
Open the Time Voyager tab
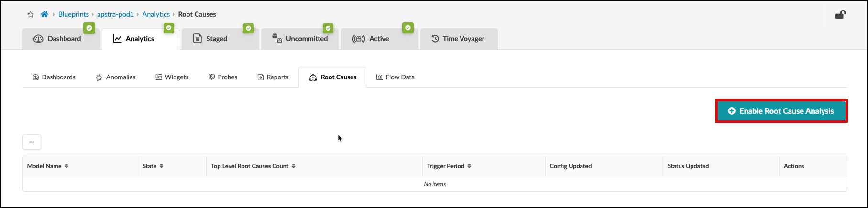pos(458,39)
